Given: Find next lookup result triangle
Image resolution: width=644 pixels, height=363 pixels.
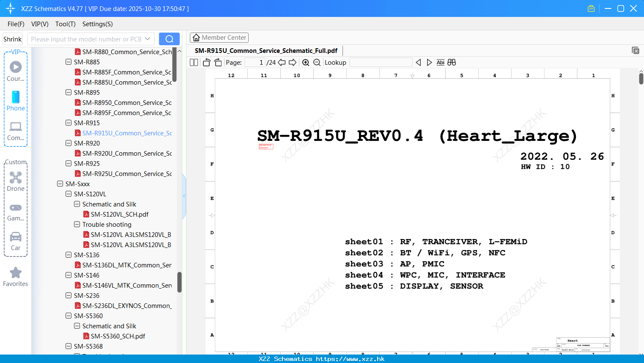Looking at the screenshot, I should [x=429, y=62].
